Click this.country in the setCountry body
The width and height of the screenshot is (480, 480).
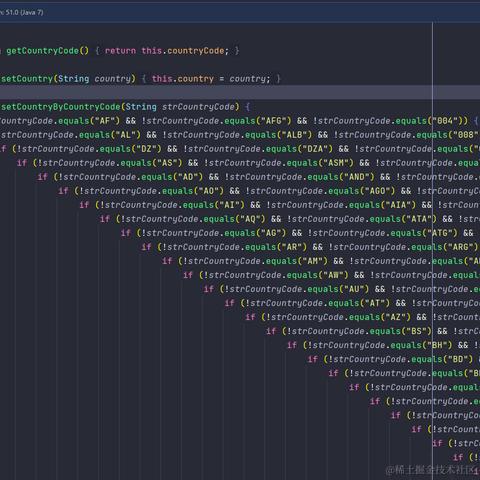[x=183, y=79]
